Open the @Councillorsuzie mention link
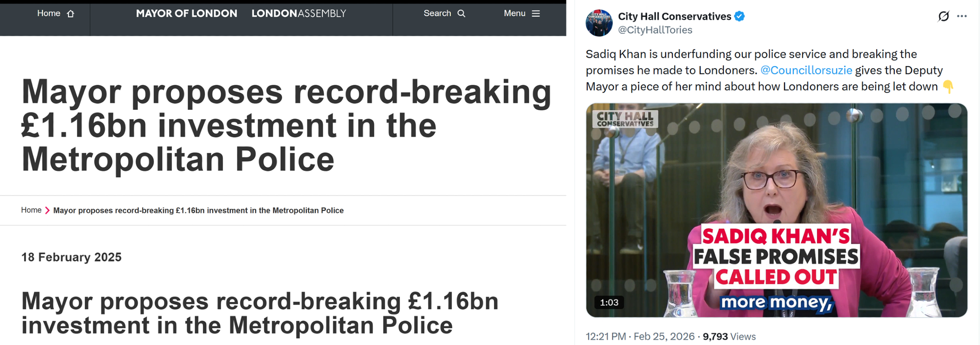 pyautogui.click(x=806, y=70)
